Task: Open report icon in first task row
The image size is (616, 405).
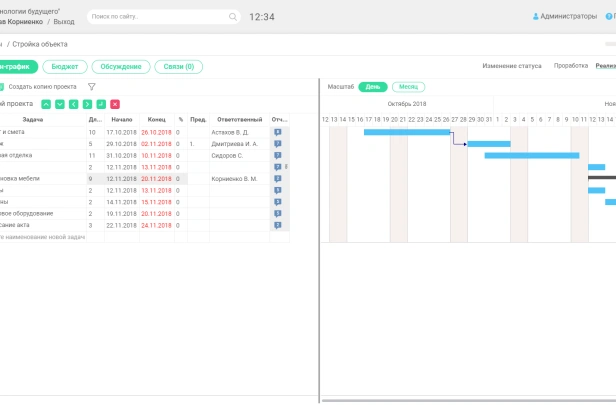Action: [x=278, y=131]
